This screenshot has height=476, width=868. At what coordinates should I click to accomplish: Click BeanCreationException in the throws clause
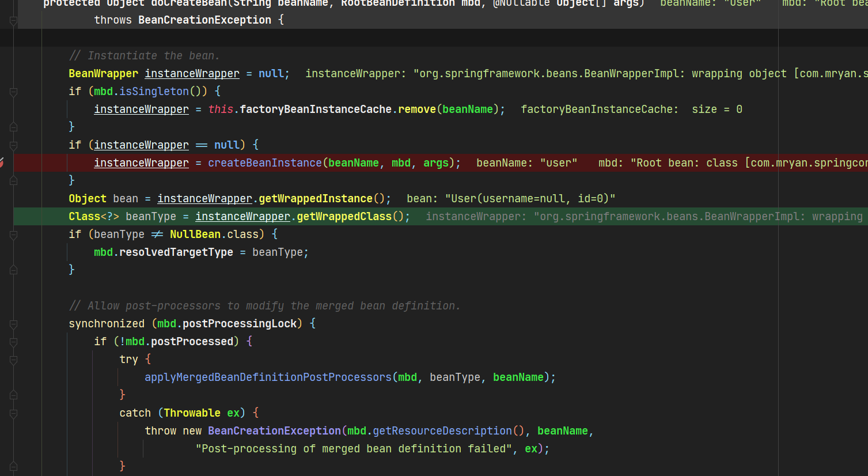coord(204,20)
